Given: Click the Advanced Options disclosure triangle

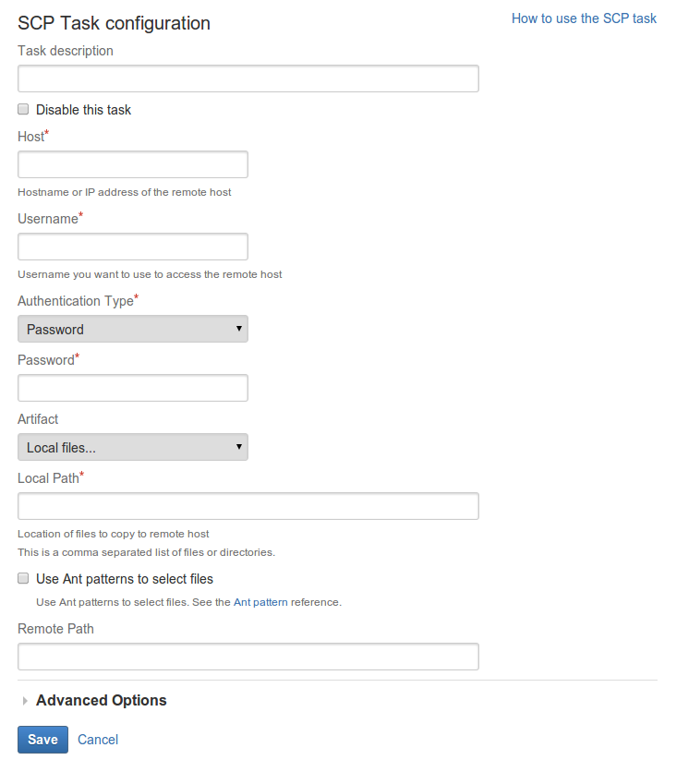Looking at the screenshot, I should [25, 701].
